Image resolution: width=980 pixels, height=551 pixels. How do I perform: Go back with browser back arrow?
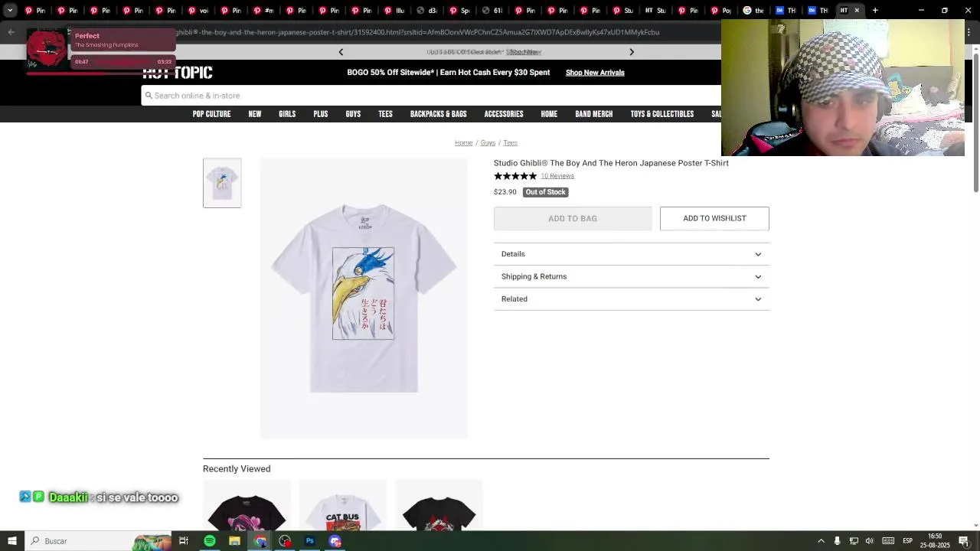click(11, 32)
